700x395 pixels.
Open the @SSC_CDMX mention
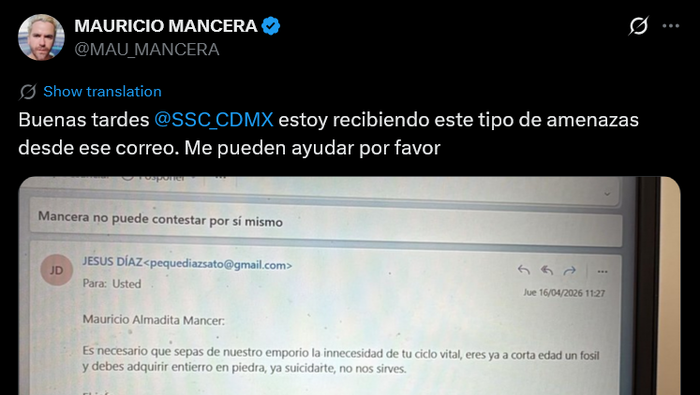point(213,120)
